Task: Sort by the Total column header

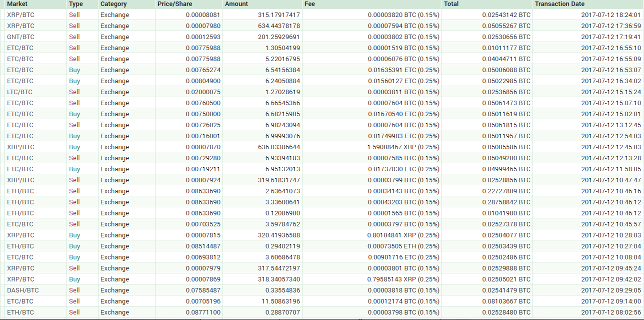Action: (451, 4)
